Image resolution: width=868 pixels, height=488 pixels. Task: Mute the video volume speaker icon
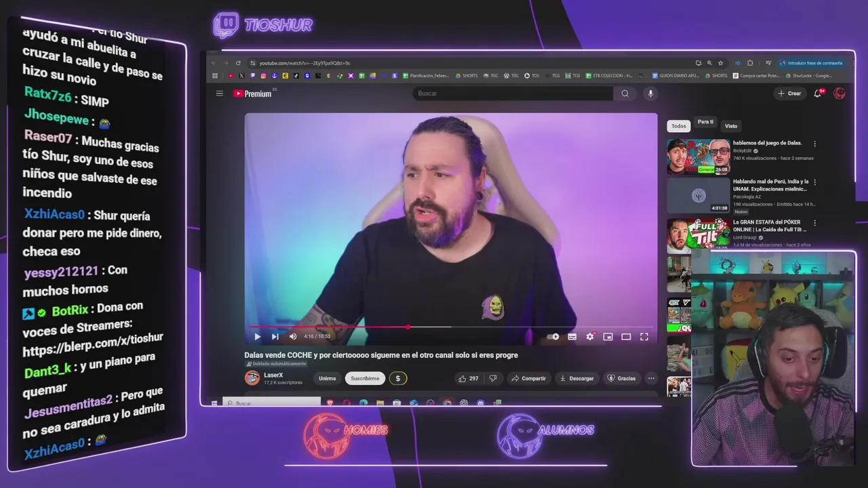coord(293,336)
